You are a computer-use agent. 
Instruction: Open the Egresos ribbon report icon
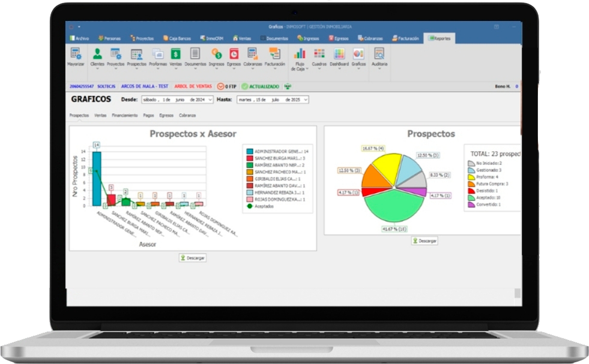coord(234,54)
